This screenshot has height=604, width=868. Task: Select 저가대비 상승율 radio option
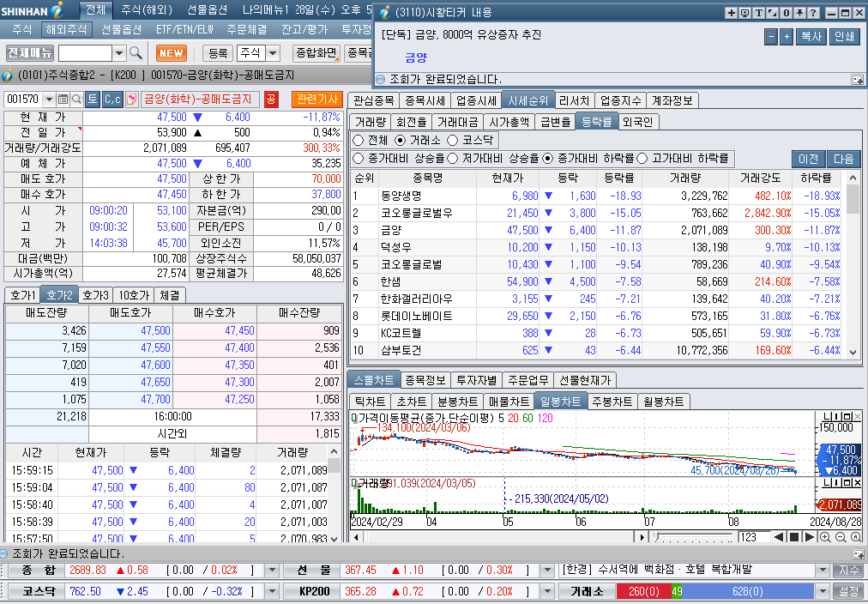pos(453,159)
